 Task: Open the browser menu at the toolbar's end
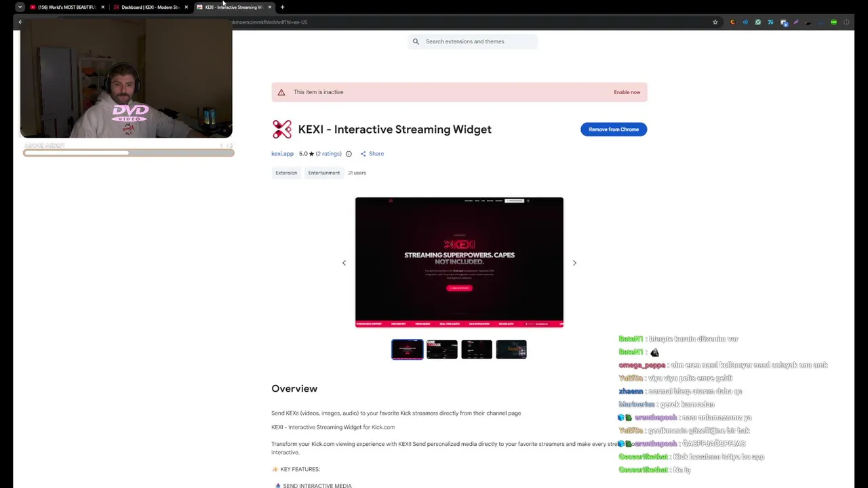846,22
